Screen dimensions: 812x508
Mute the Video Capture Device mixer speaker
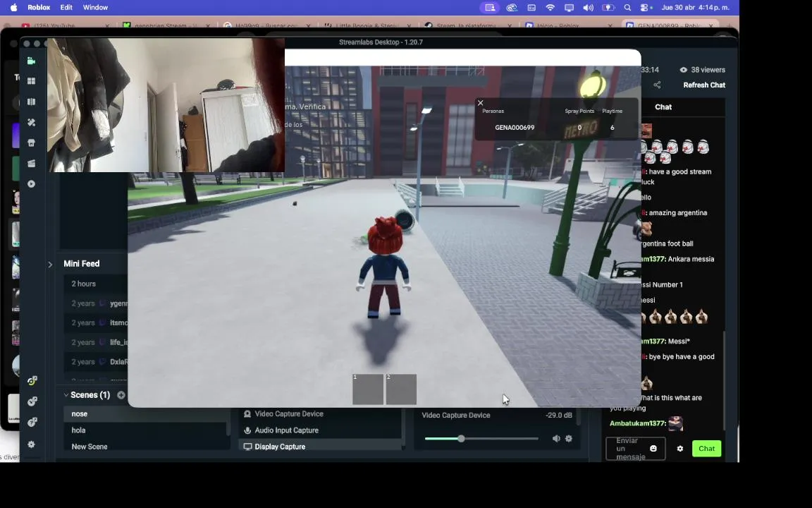(x=556, y=439)
